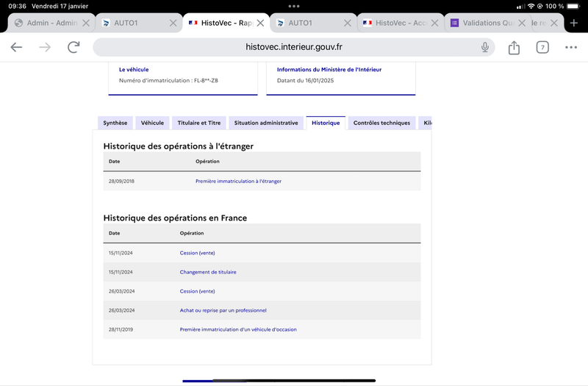588x386 pixels.
Task: Close the first AUTO1 tab
Action: (x=173, y=23)
